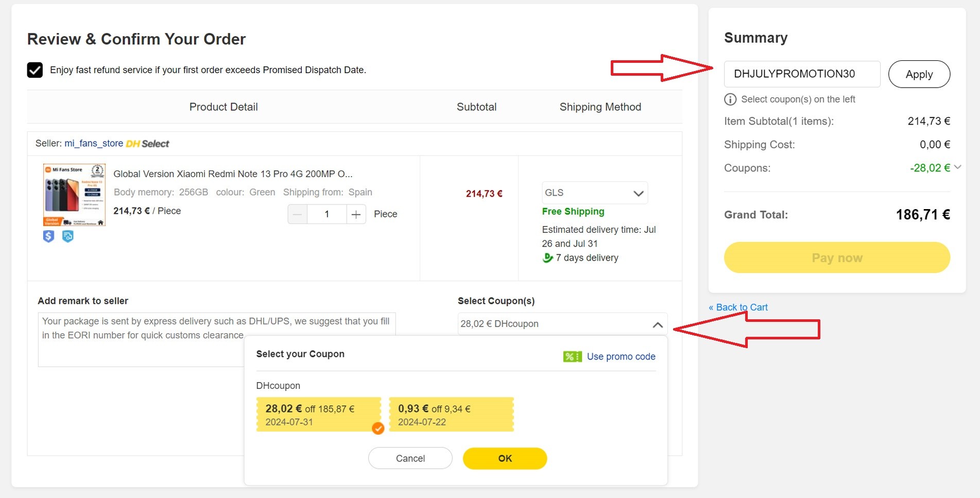The width and height of the screenshot is (980, 498).
Task: Uncheck the fast refund service checkbox
Action: pos(35,70)
